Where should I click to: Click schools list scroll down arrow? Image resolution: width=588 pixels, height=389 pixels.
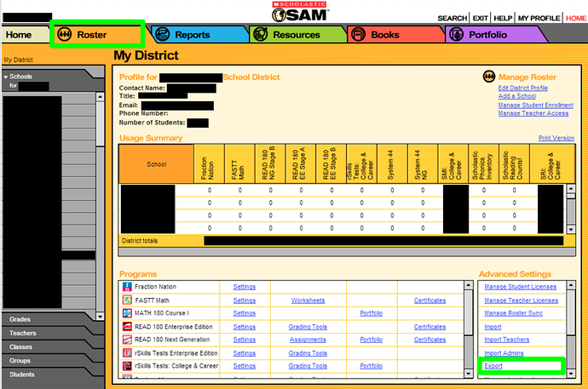coord(100,317)
